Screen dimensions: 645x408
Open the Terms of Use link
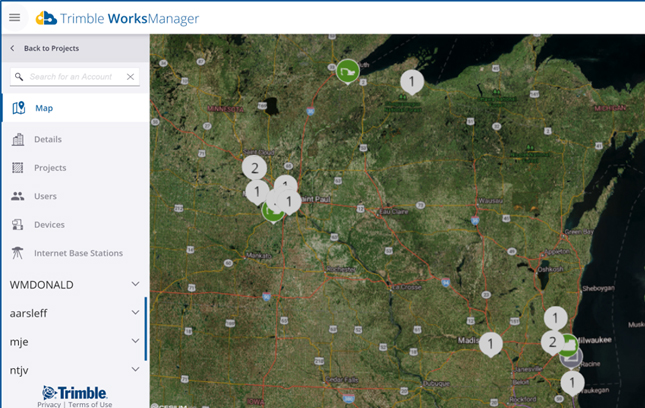(x=90, y=404)
